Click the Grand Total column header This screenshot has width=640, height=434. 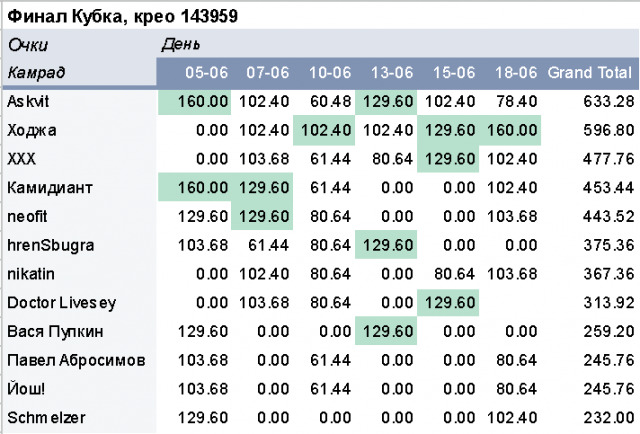pos(589,73)
